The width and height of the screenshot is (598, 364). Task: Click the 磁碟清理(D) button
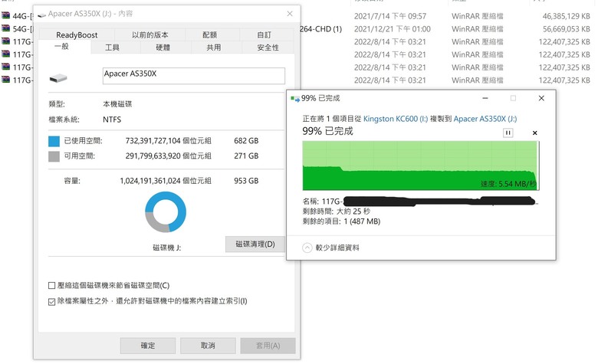click(x=255, y=244)
